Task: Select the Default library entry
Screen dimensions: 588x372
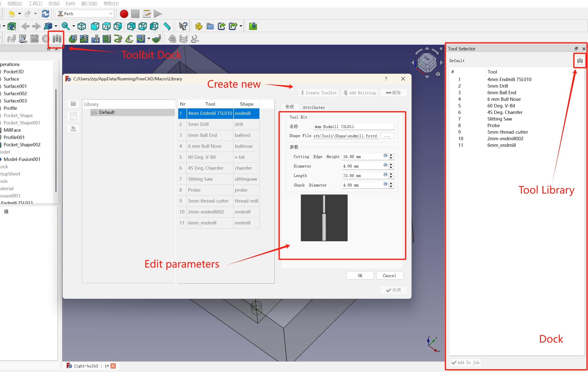Action: (132, 112)
